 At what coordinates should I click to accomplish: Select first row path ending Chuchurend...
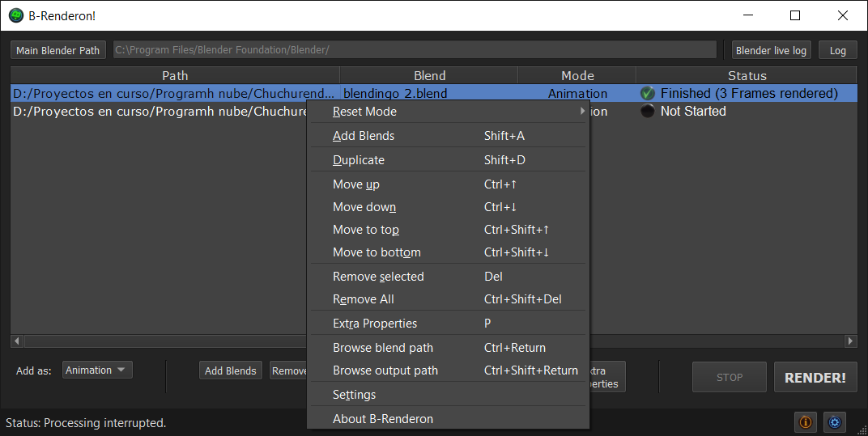click(x=173, y=94)
